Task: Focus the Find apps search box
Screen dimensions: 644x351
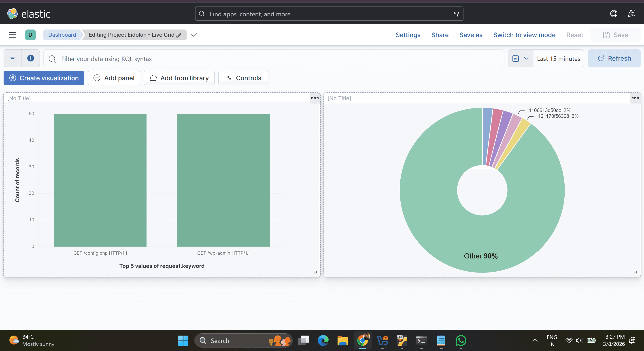Action: pos(329,14)
